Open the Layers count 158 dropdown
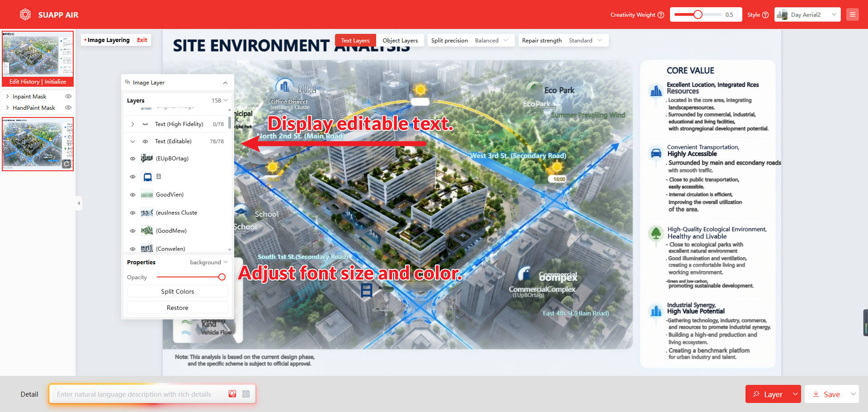The height and width of the screenshot is (412, 868). tap(220, 100)
